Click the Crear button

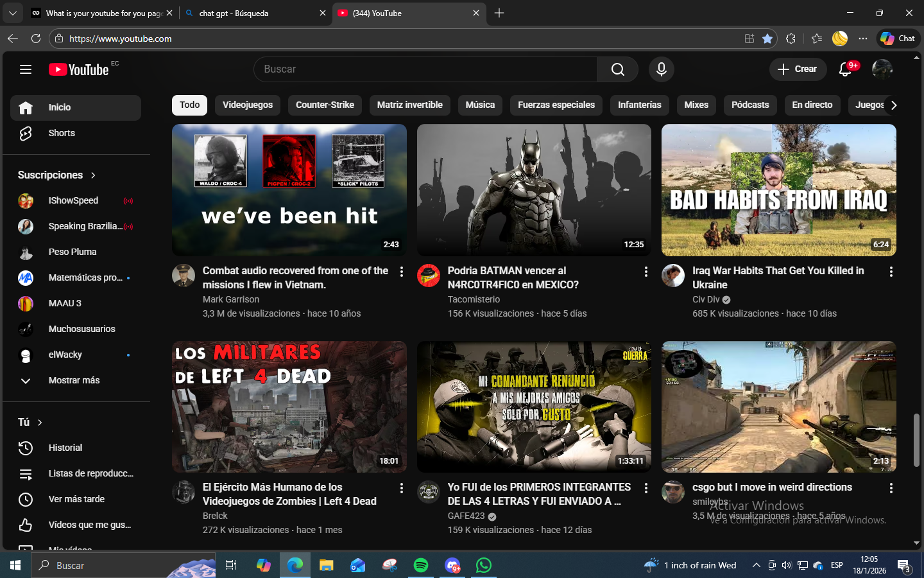[798, 69]
